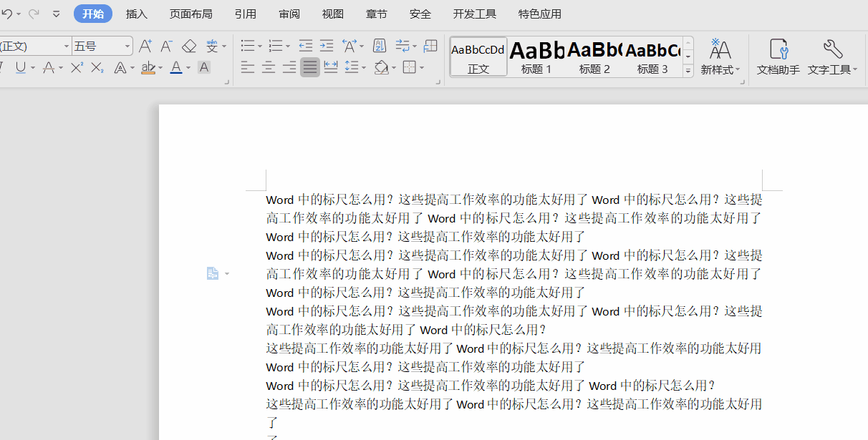868x440 pixels.
Task: Apply the 正文 style
Action: pyautogui.click(x=478, y=57)
